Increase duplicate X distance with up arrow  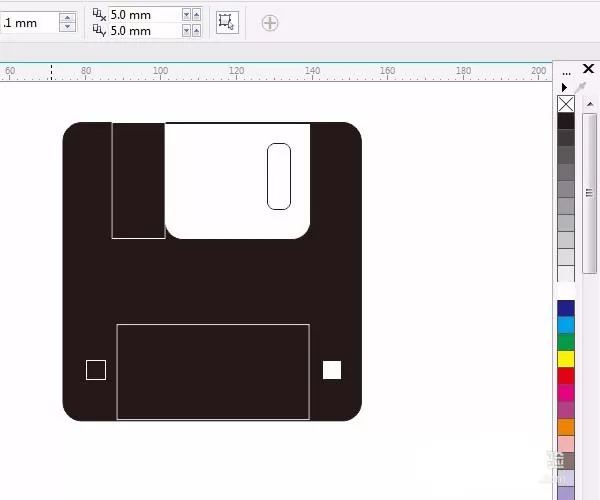(x=196, y=15)
